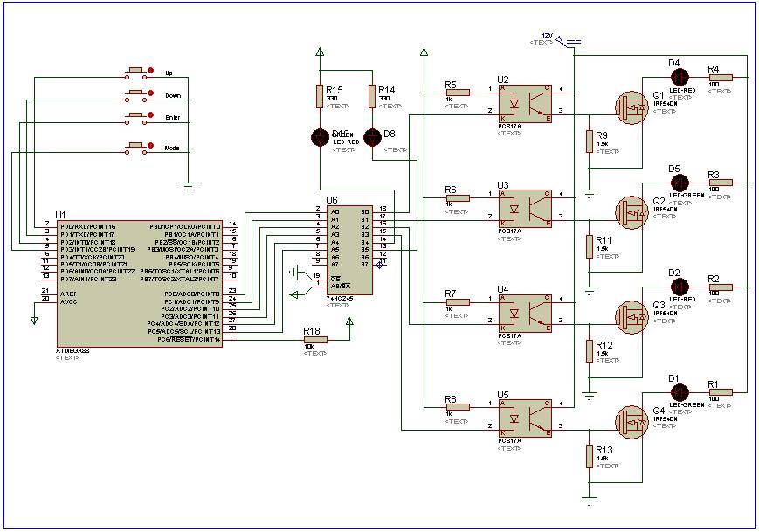759x532 pixels.
Task: Click the power arrow above resistor R15
Action: point(320,52)
